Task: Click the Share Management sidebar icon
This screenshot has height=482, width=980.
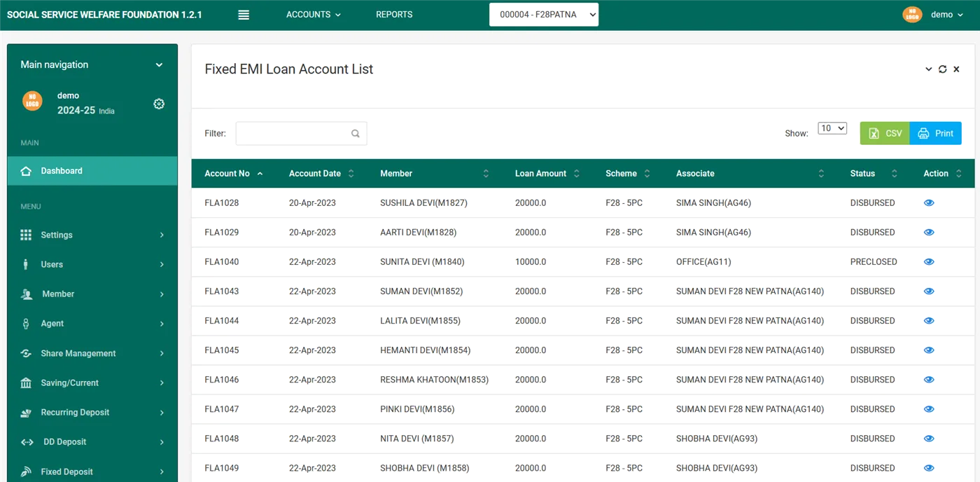Action: point(26,354)
